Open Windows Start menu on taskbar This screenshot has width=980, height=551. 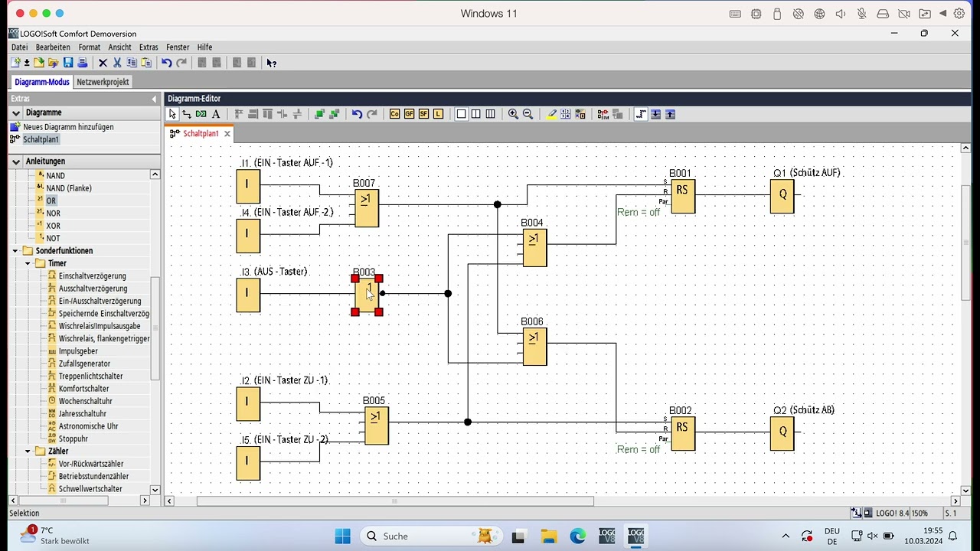click(x=342, y=536)
